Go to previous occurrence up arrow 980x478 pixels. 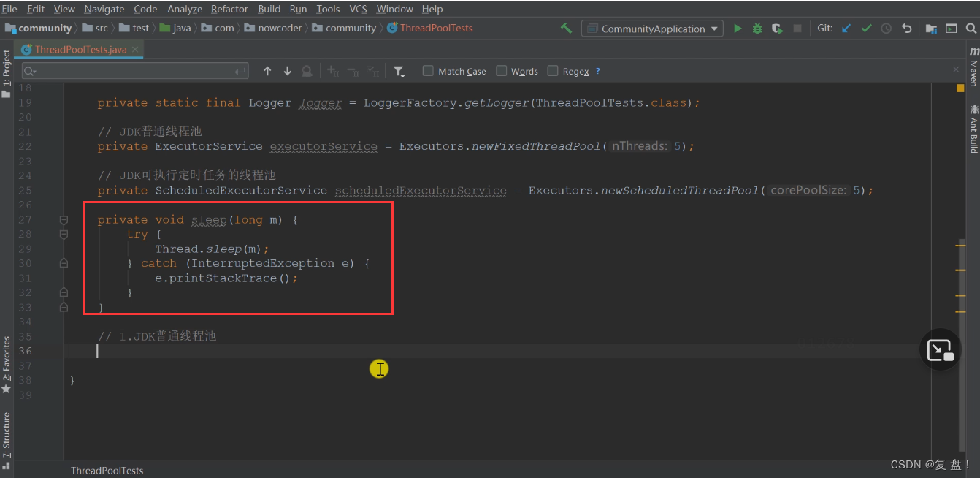click(267, 71)
